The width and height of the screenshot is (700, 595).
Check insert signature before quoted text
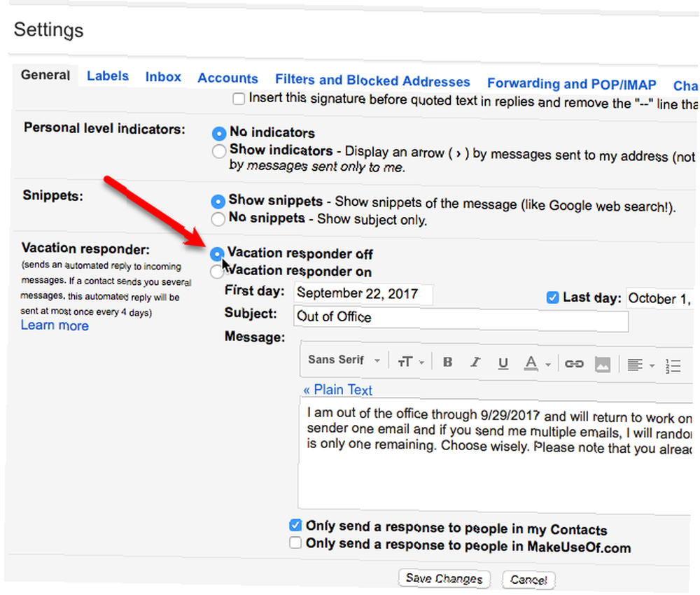(239, 98)
